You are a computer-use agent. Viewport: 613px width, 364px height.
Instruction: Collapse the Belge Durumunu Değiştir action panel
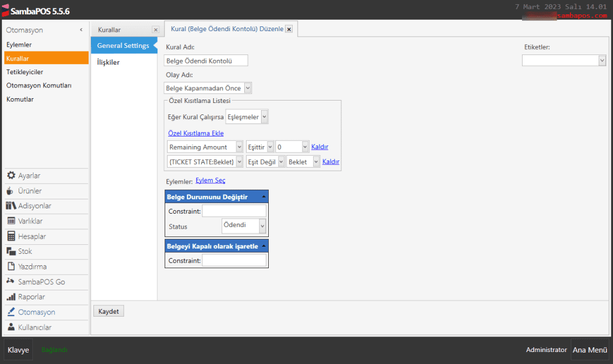pos(263,197)
